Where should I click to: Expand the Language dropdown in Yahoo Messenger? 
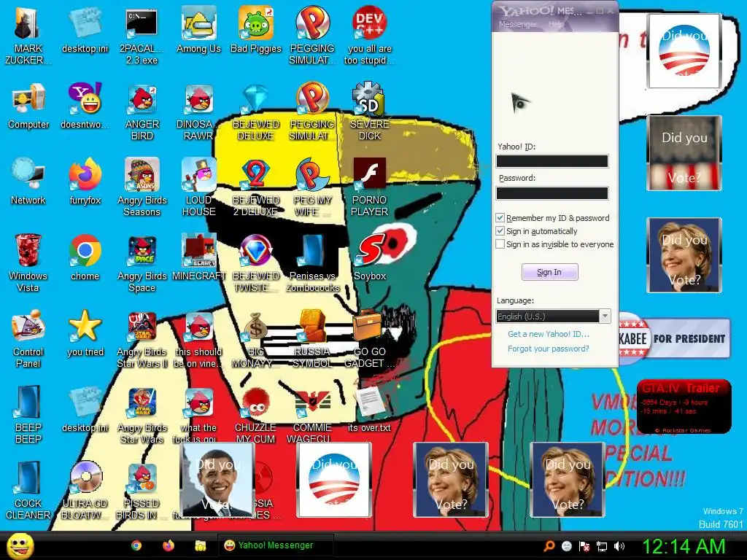pyautogui.click(x=605, y=316)
